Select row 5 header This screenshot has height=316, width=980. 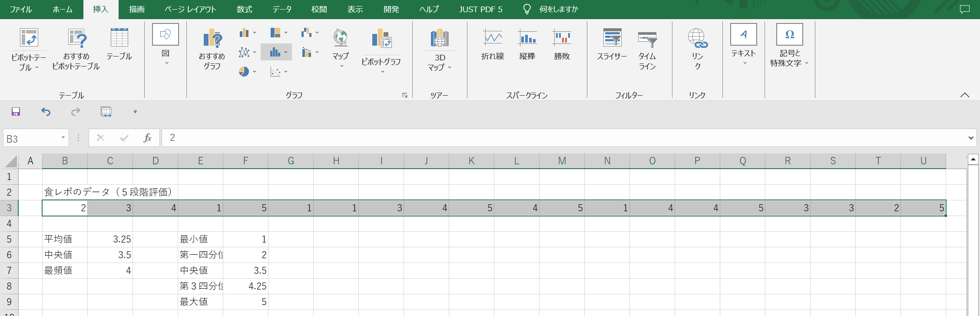tap(9, 239)
